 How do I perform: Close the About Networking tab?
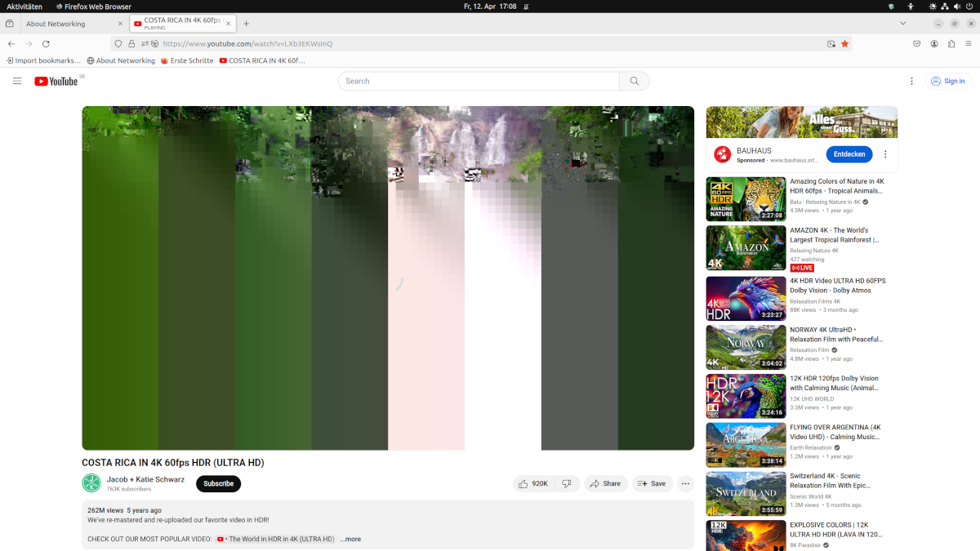point(120,24)
